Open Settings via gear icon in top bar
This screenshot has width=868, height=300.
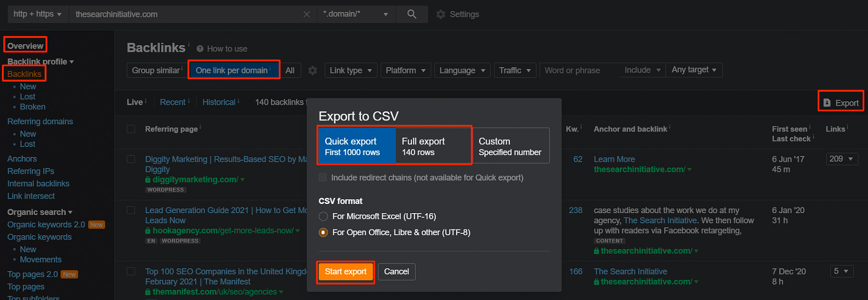tap(440, 14)
